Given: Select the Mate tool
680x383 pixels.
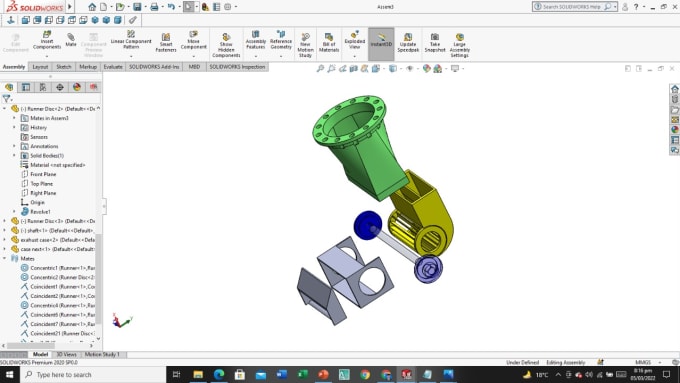Looking at the screenshot, I should (71, 39).
